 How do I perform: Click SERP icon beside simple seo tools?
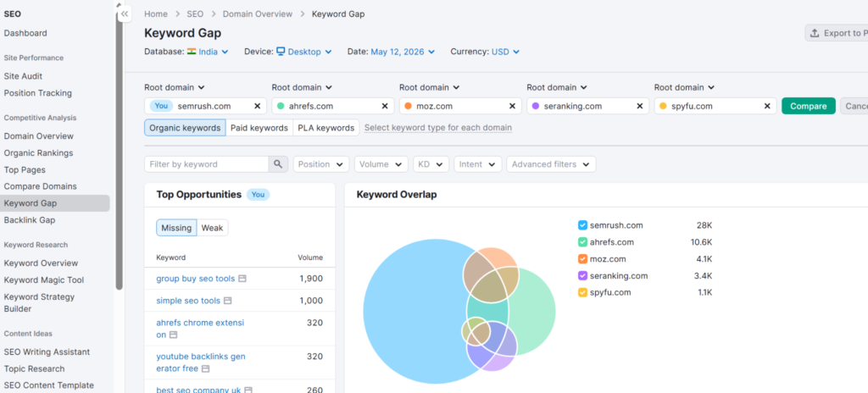227,301
